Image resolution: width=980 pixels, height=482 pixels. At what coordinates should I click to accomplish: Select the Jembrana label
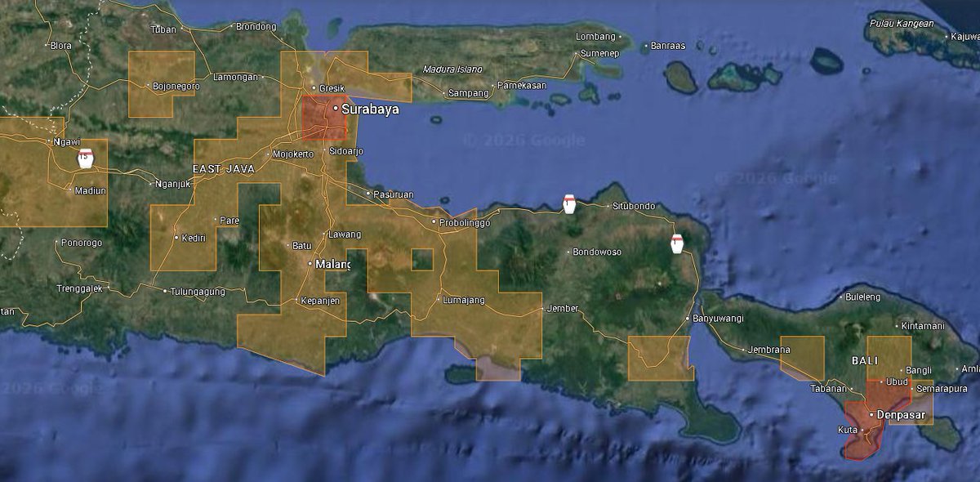[768, 350]
